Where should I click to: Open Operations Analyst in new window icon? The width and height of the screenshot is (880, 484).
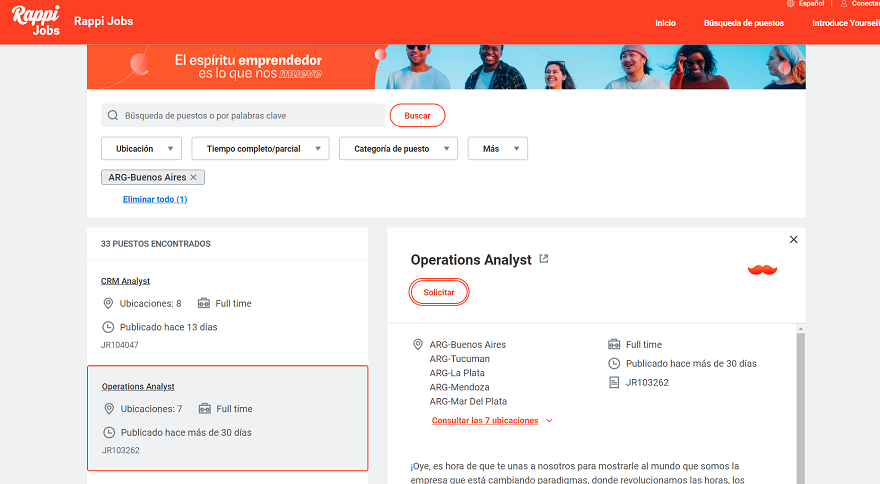(544, 259)
